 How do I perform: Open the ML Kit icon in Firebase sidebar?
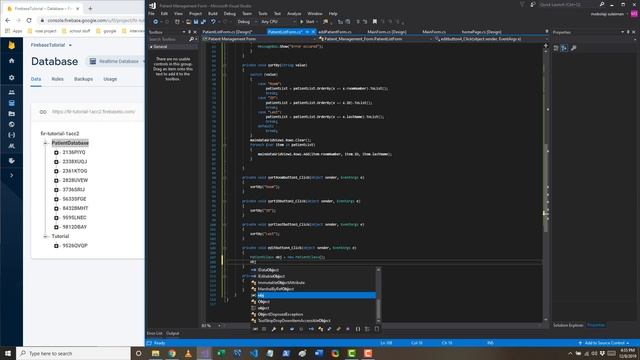(x=11, y=146)
